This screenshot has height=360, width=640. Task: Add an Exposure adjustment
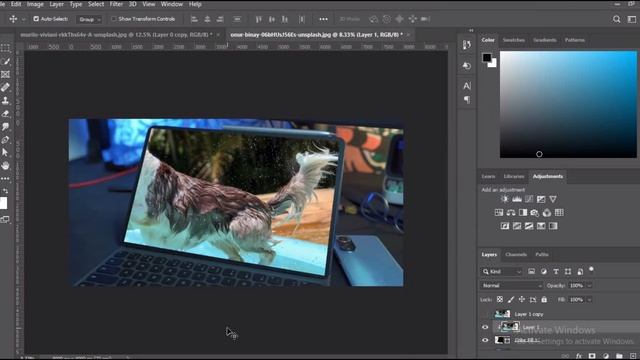[541, 199]
